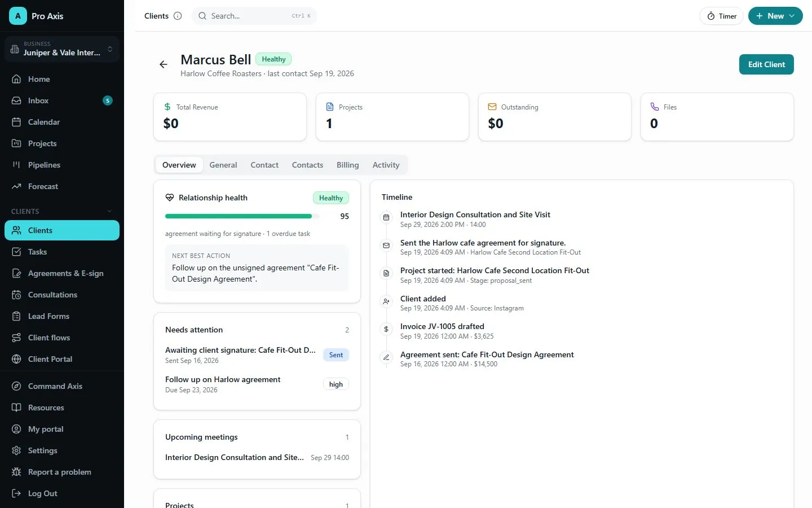Open Agreements & E-sign
This screenshot has height=508, width=812.
click(x=62, y=273)
